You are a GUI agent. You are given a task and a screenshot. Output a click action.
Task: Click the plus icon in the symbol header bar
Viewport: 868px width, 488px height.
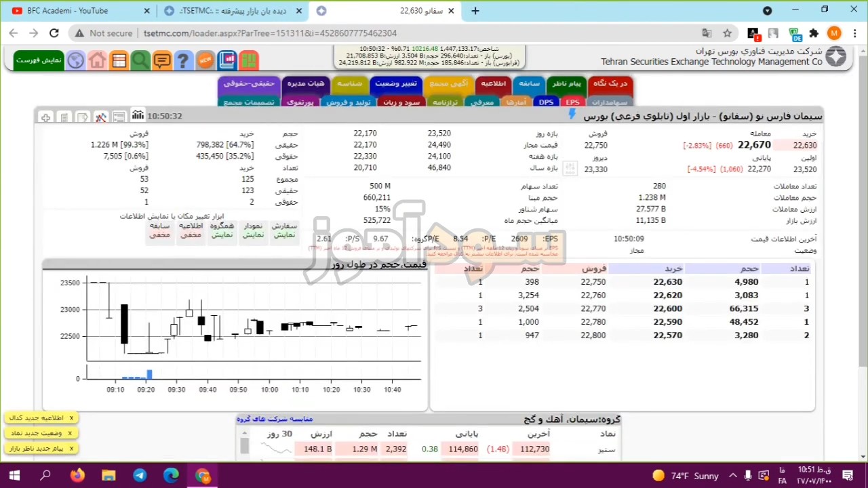click(45, 117)
